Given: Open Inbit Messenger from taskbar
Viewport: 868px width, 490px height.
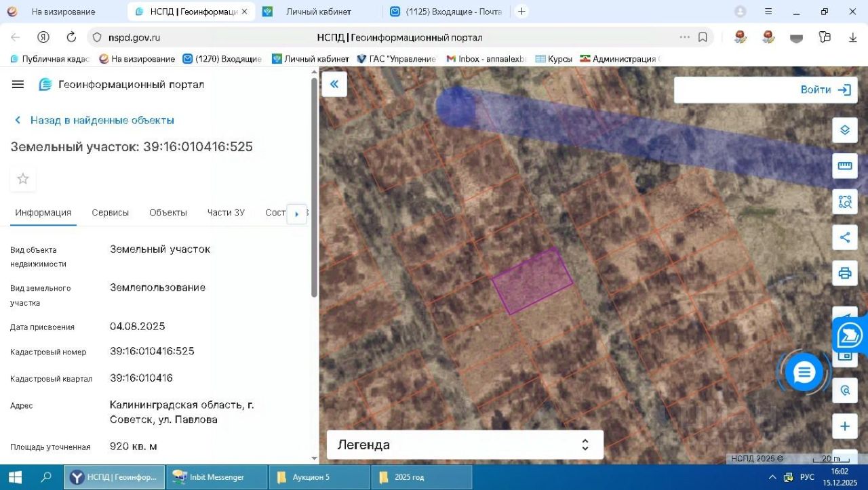Looking at the screenshot, I should [x=217, y=477].
